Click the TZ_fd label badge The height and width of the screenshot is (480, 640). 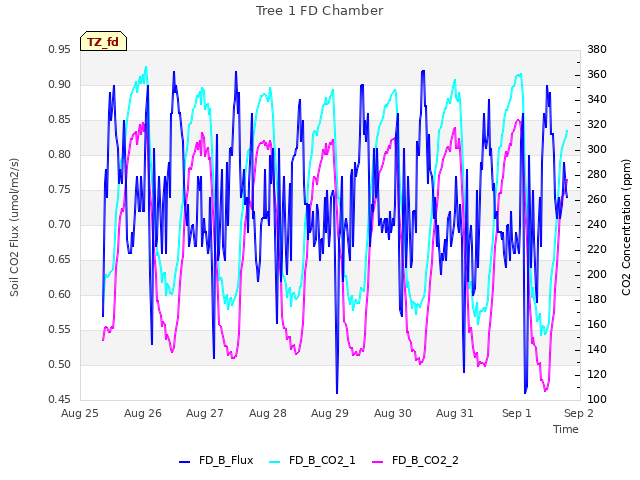coord(103,42)
